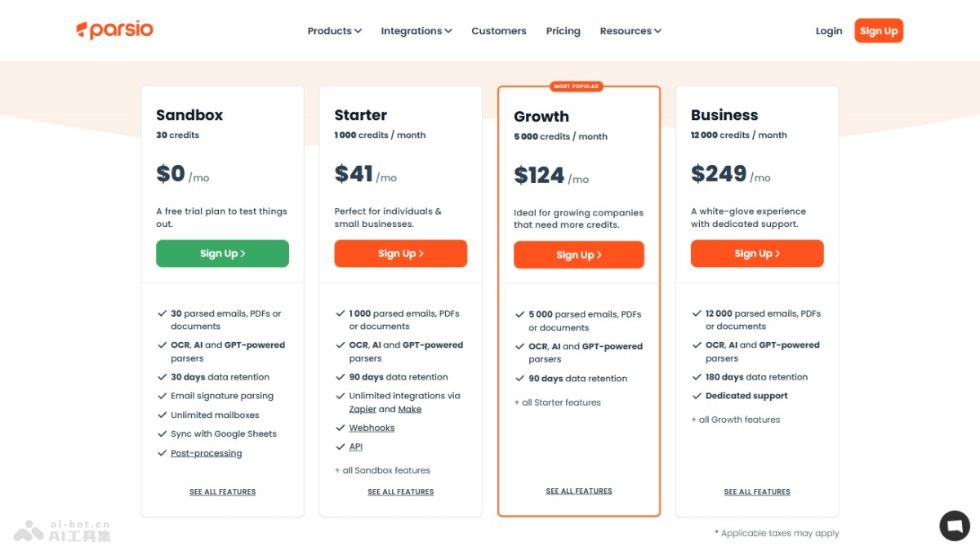980x551 pixels.
Task: Sign up for the Business plan
Action: (x=756, y=254)
